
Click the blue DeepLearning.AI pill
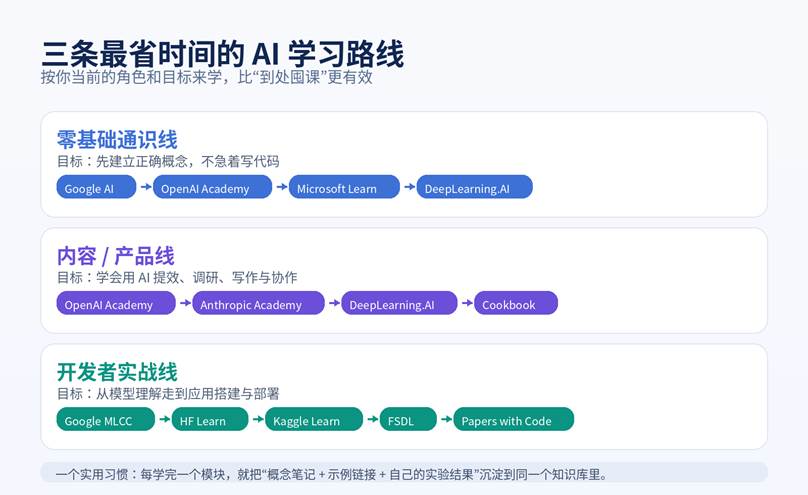tap(474, 187)
